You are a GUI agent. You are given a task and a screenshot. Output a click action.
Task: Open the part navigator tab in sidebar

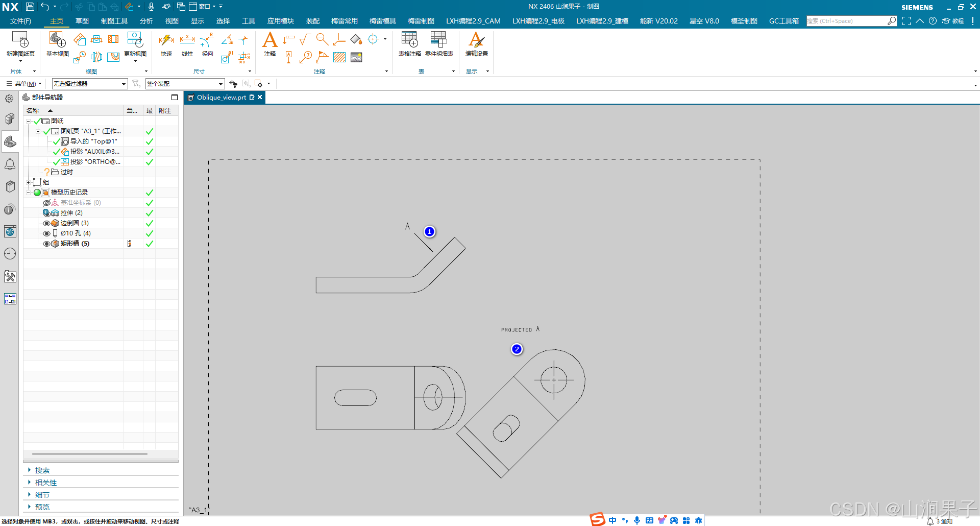(x=10, y=141)
